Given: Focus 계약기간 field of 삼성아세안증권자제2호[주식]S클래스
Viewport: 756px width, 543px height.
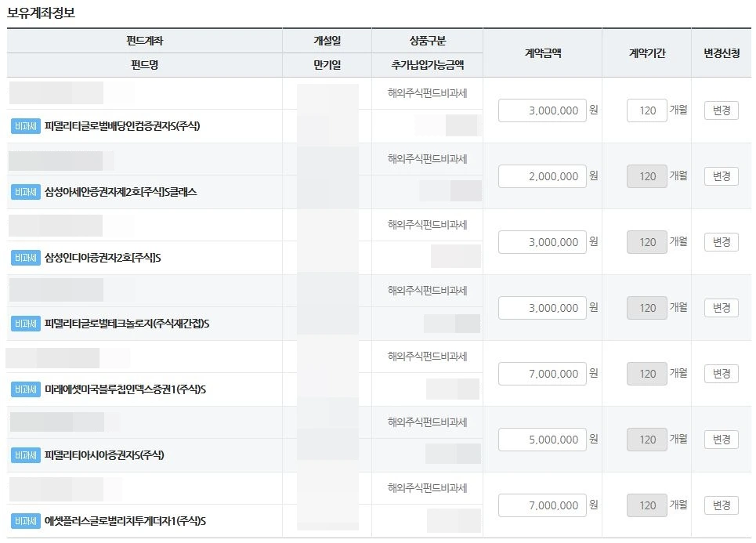Looking at the screenshot, I should (x=647, y=176).
